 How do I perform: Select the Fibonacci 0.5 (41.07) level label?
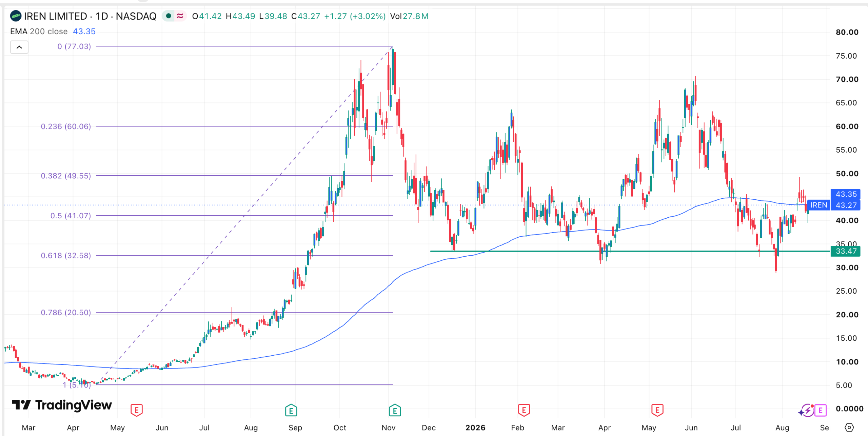(x=71, y=216)
